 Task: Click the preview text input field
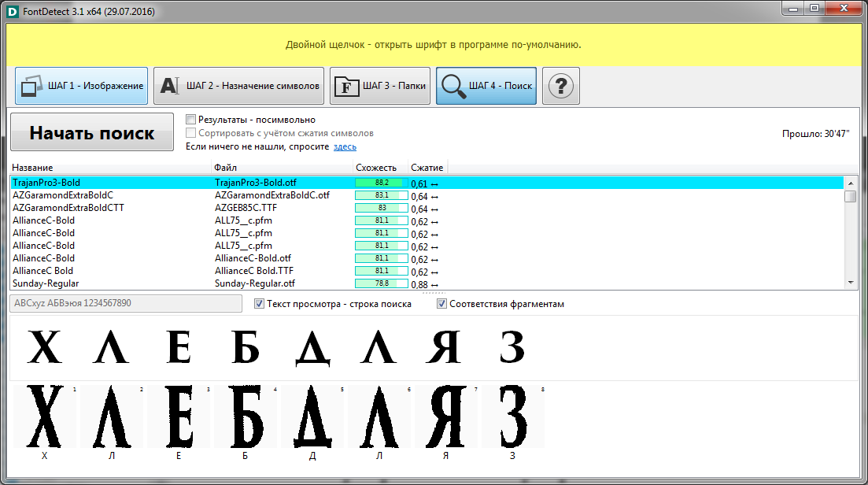click(x=126, y=303)
